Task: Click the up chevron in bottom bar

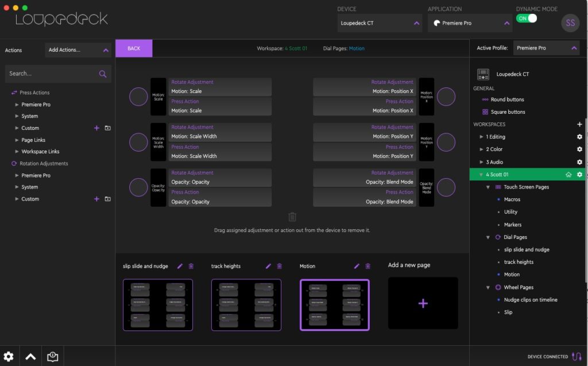Action: pos(30,357)
